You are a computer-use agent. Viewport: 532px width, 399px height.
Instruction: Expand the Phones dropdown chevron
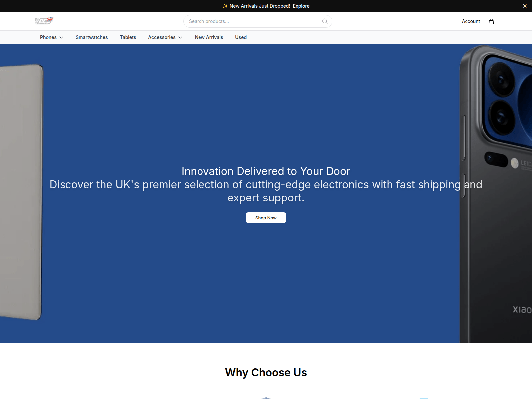point(61,37)
